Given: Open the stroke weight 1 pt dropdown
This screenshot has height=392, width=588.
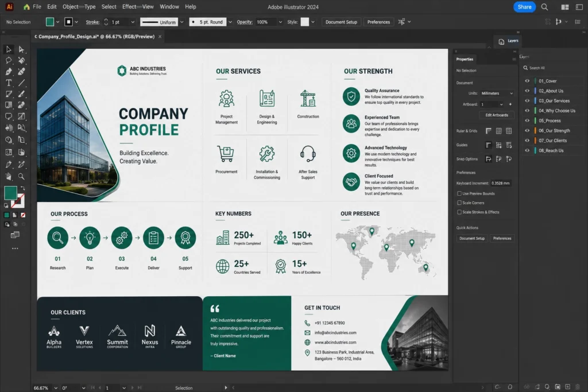Looking at the screenshot, I should click(x=133, y=22).
